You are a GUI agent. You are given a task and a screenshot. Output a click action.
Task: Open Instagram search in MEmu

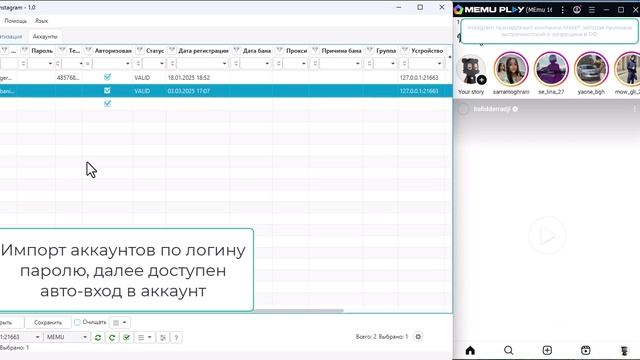pyautogui.click(x=509, y=350)
